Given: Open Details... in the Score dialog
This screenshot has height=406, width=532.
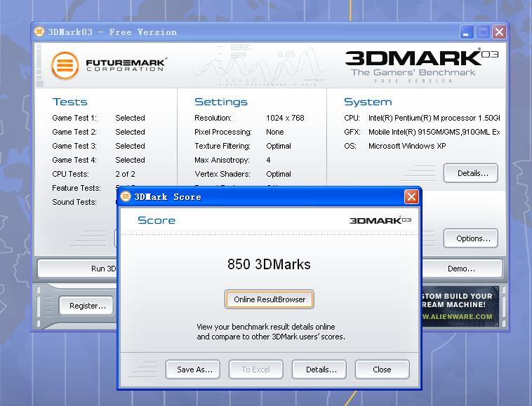Looking at the screenshot, I should click(x=319, y=369).
